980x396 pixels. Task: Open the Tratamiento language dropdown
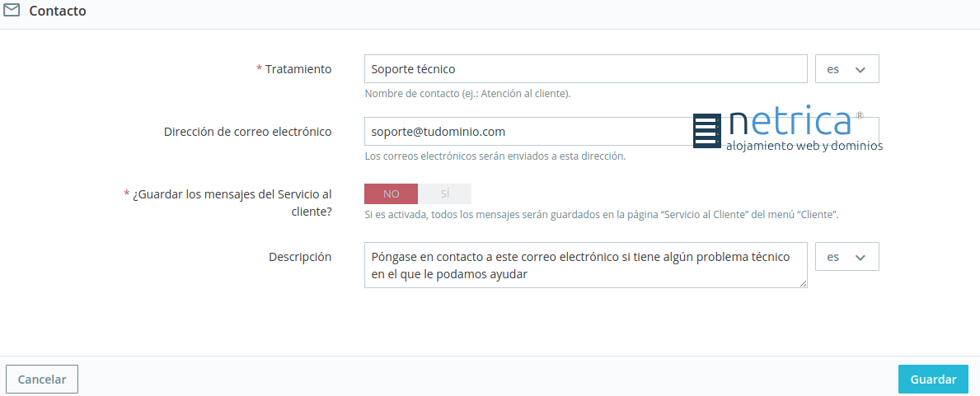(x=846, y=69)
